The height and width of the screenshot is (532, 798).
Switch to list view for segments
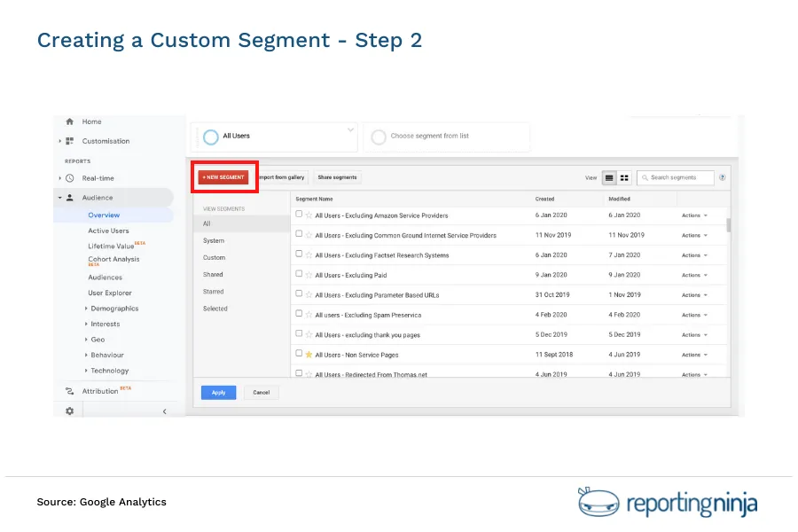(x=608, y=177)
